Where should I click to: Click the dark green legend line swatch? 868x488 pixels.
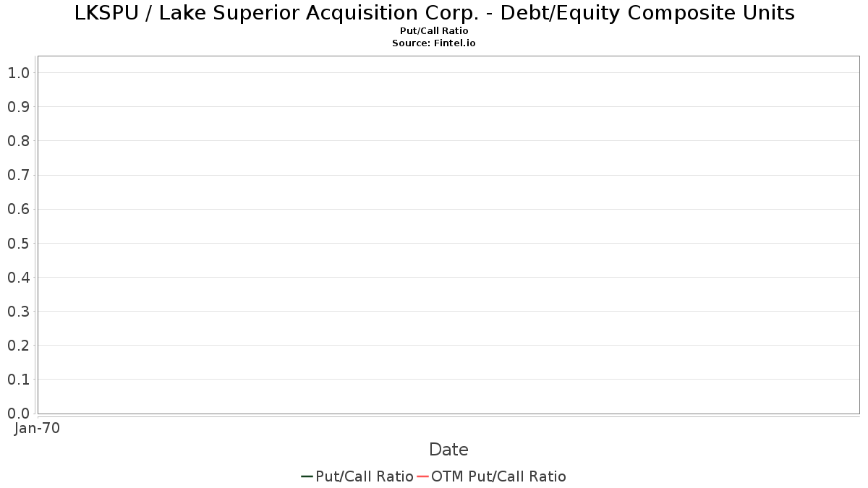(307, 476)
